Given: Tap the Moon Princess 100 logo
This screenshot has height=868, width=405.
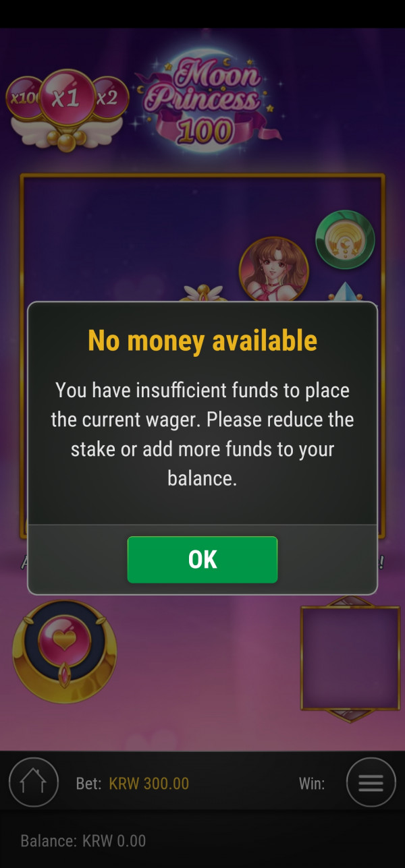Looking at the screenshot, I should (x=206, y=98).
